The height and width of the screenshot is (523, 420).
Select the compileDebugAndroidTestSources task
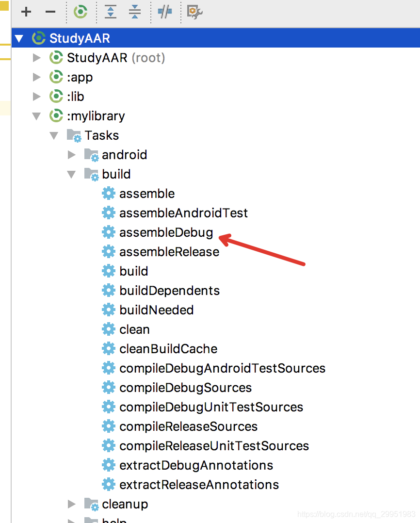(x=222, y=369)
